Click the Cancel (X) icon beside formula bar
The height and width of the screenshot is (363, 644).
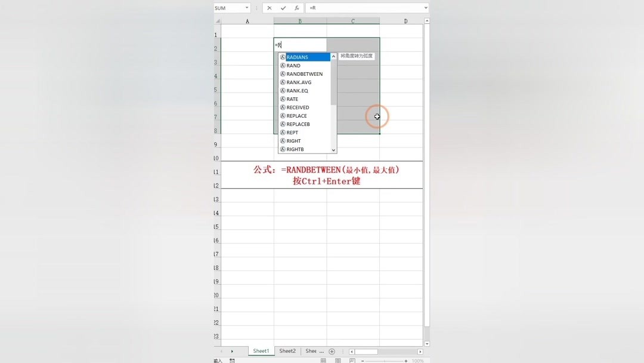pyautogui.click(x=270, y=7)
